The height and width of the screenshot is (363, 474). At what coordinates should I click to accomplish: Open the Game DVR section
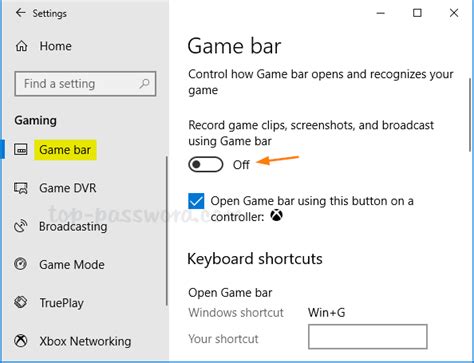point(68,188)
